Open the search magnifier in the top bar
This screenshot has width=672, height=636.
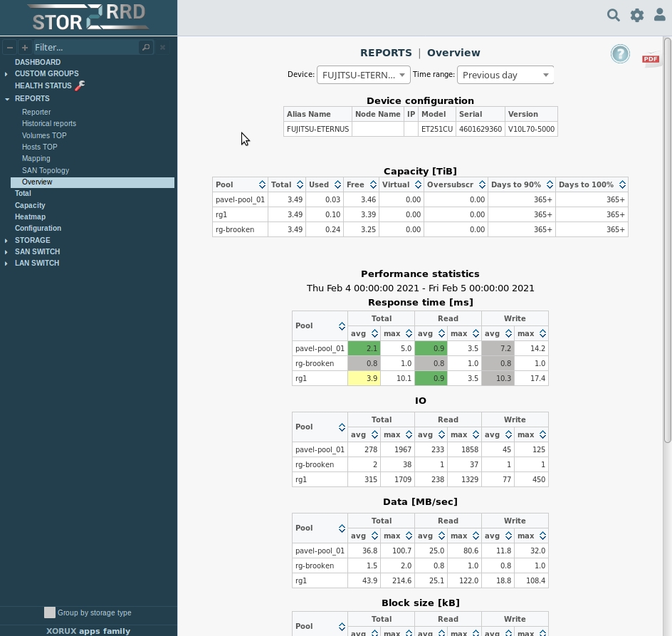613,15
